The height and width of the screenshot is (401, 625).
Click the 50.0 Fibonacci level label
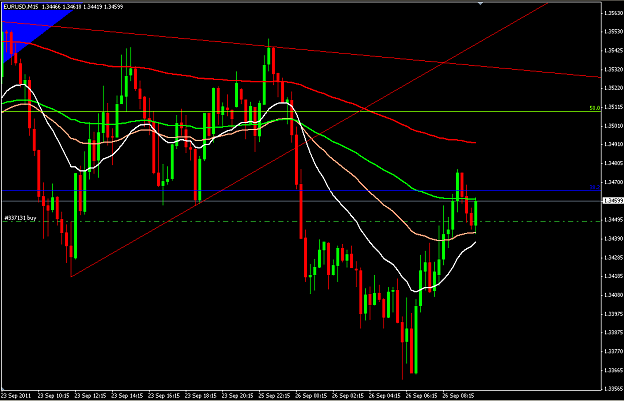(x=595, y=108)
